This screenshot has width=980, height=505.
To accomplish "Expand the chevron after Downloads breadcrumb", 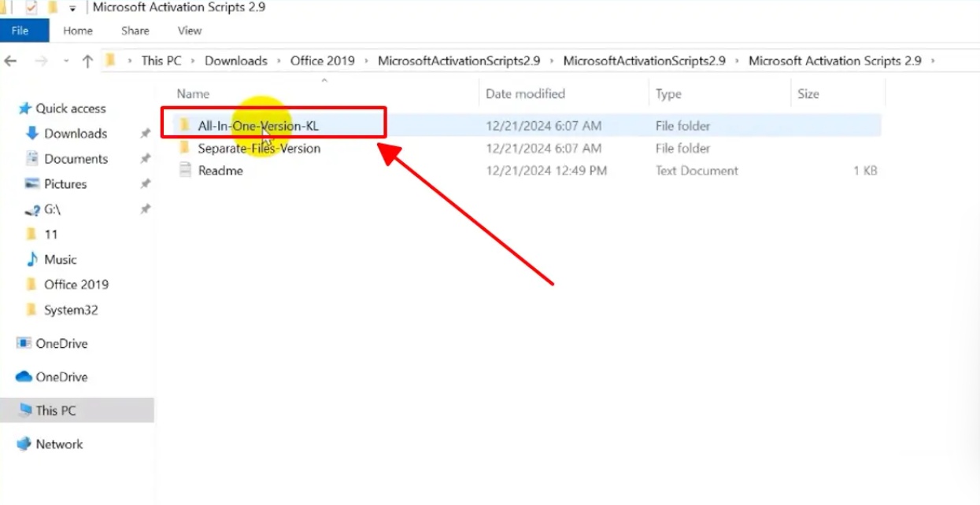I will pos(279,61).
